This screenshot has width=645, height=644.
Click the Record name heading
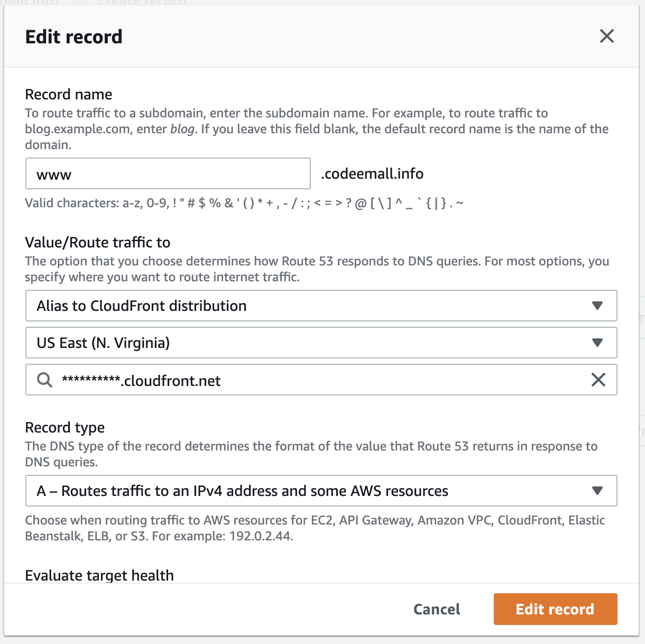click(x=69, y=94)
